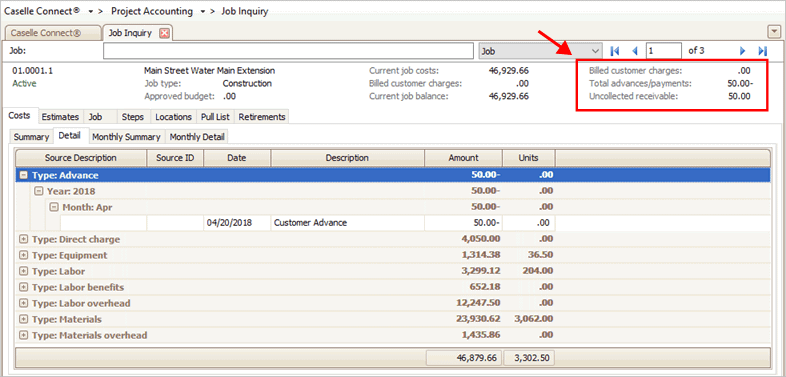Select the Customer Advance description cell
Screen dimensions: 786x377
(347, 223)
